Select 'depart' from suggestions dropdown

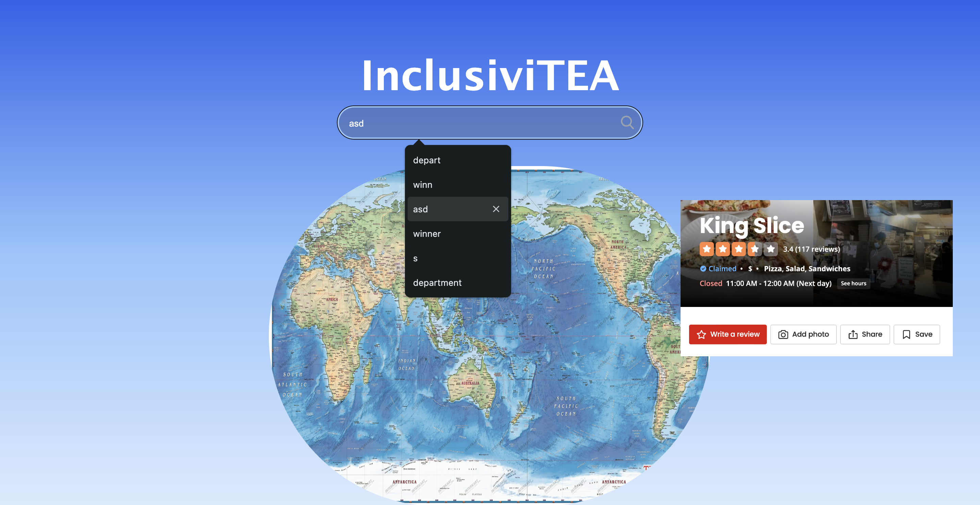click(426, 160)
